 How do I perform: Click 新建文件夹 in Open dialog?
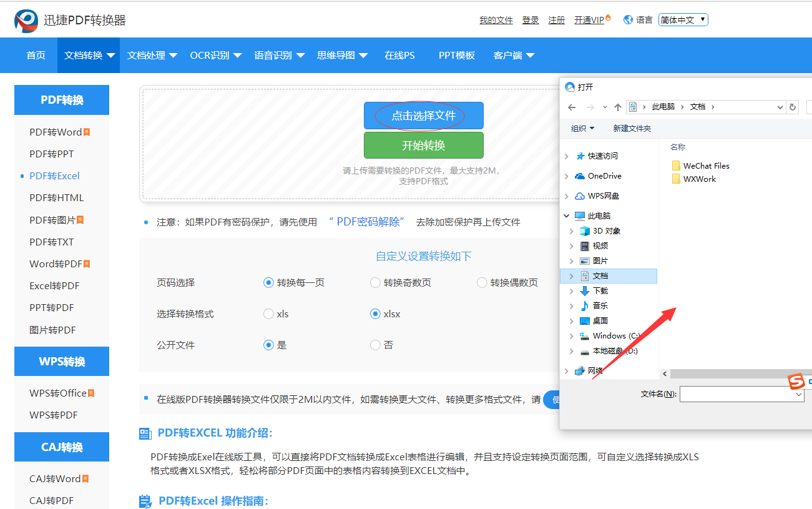[632, 129]
